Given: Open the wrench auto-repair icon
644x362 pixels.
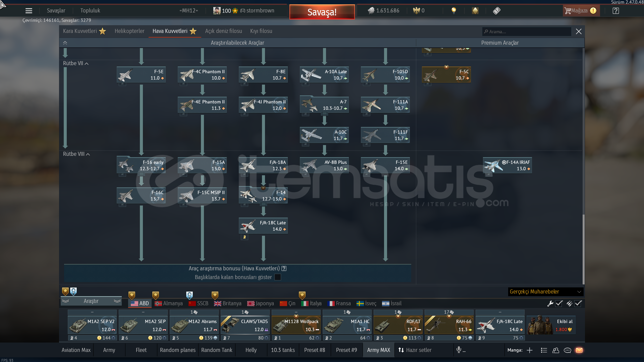Looking at the screenshot, I should pos(550,304).
